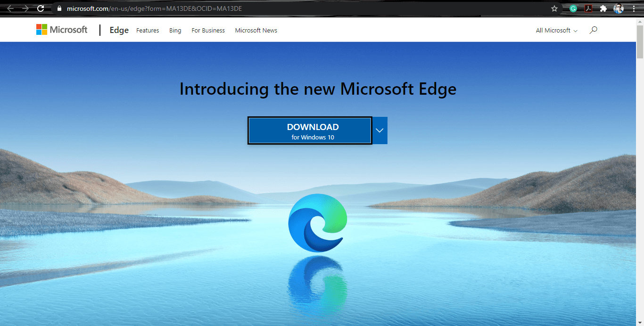Open the Chrome profile avatar
Viewport: 644px width, 326px height.
619,8
